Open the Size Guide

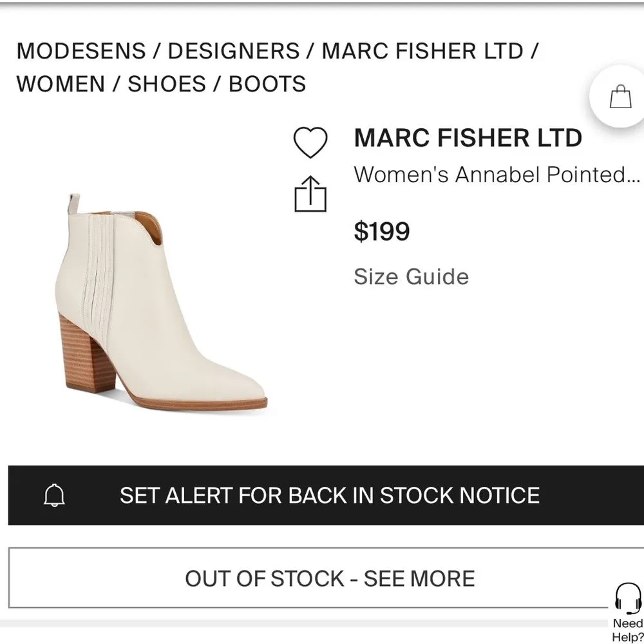pyautogui.click(x=411, y=277)
